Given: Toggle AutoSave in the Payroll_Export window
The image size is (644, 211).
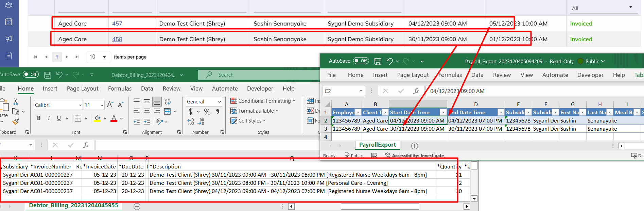Looking at the screenshot, I should point(361,61).
